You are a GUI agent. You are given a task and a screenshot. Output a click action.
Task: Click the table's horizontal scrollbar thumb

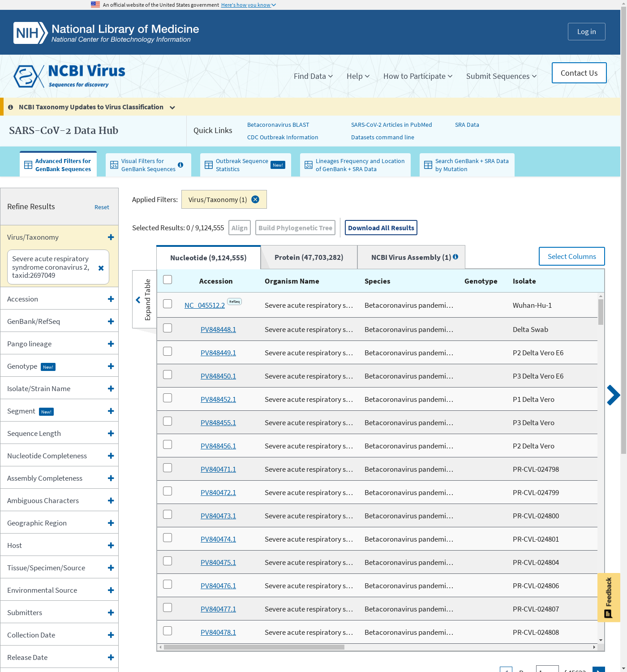[254, 647]
